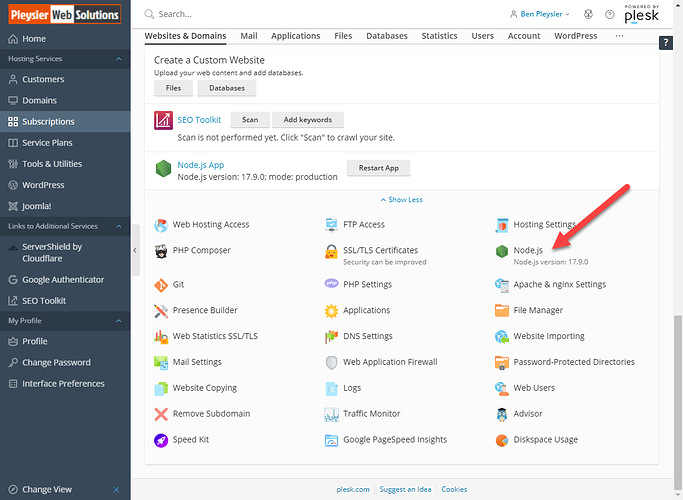Open Service Plans in the sidebar
683x500 pixels.
pyautogui.click(x=65, y=143)
